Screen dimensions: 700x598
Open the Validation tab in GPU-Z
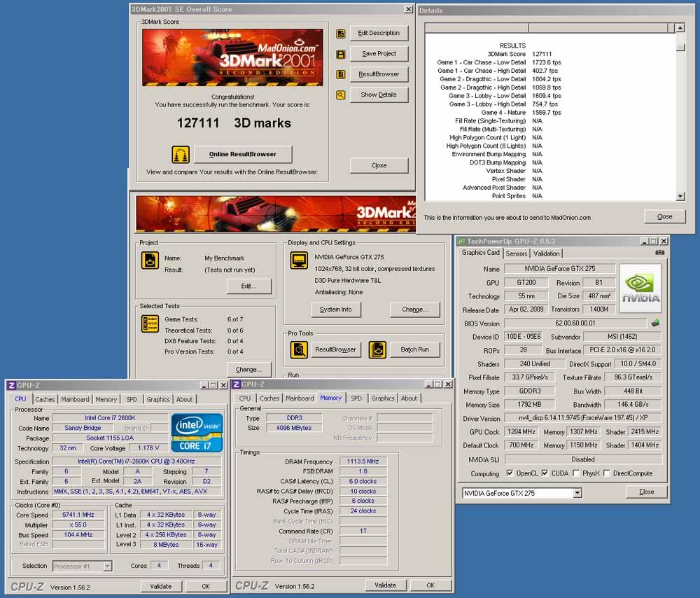click(547, 253)
